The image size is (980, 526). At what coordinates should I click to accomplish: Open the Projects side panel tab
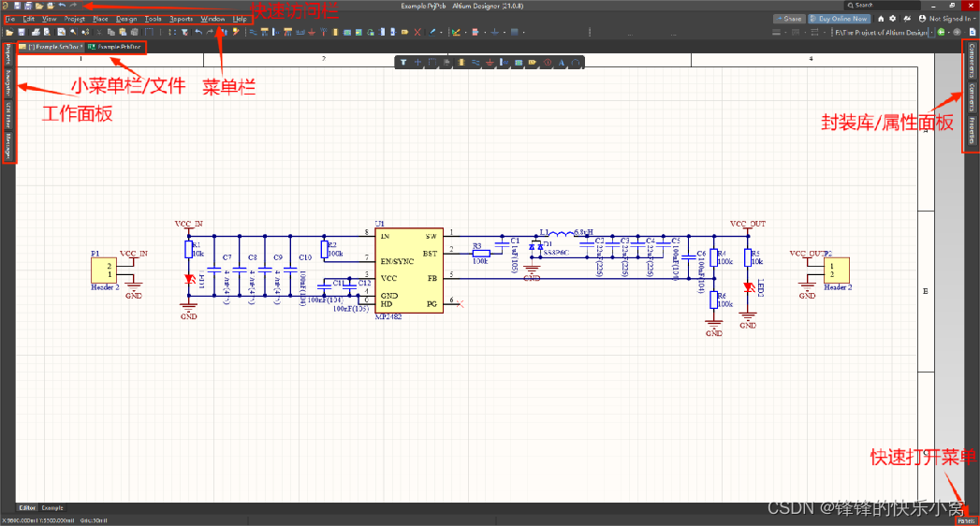(8, 55)
